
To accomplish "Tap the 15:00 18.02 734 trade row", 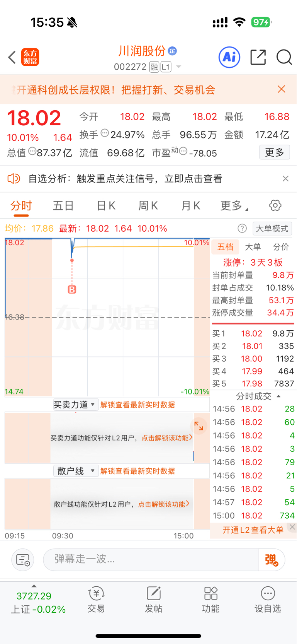I will tap(253, 516).
